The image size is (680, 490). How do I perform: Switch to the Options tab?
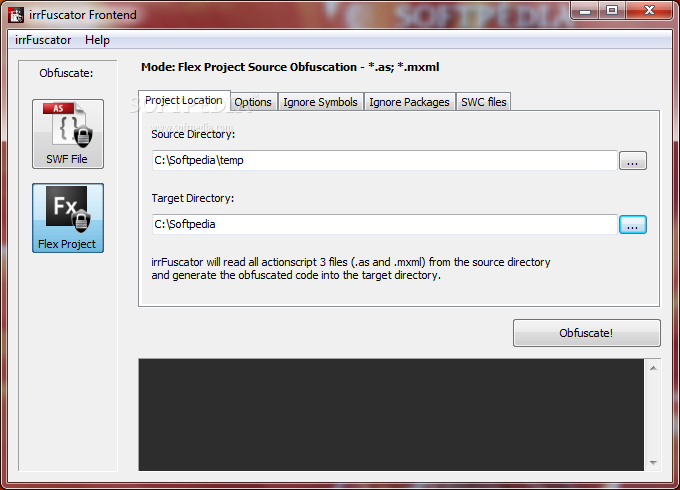[253, 102]
